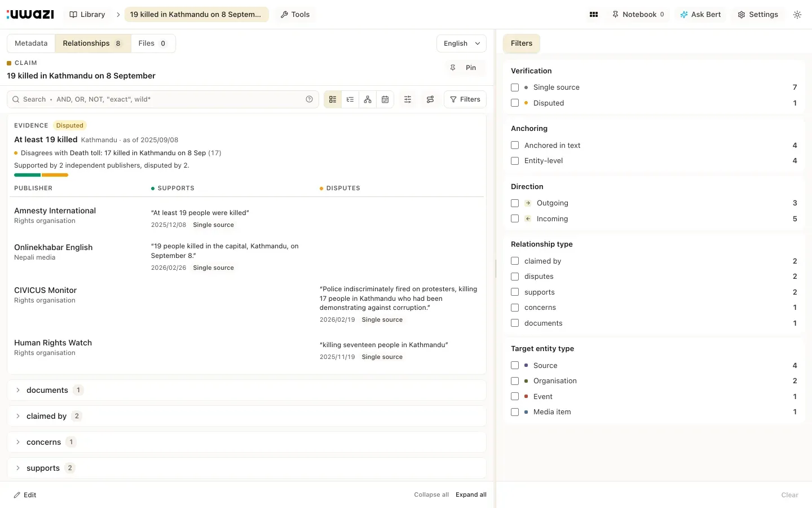Switch to the network graph view icon
Screen dimensions: 812x508
[x=368, y=99]
